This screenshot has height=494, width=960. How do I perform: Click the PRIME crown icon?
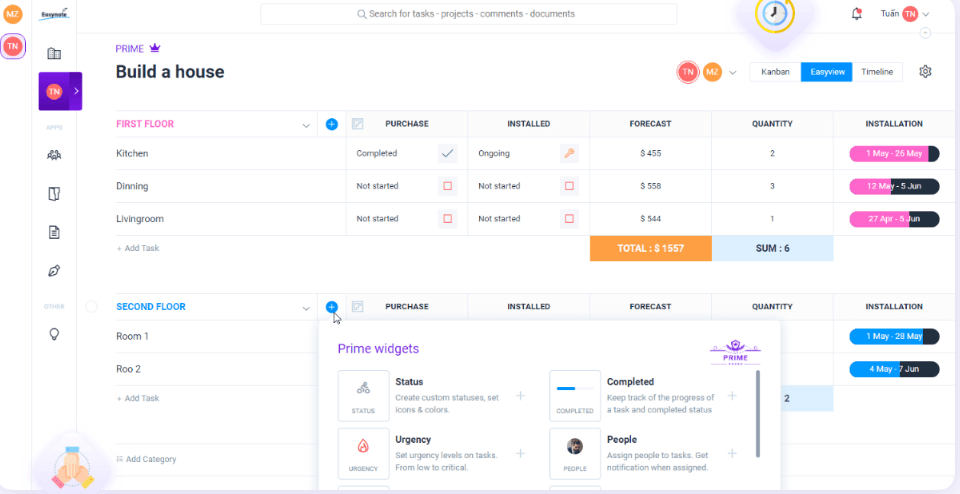[x=155, y=48]
